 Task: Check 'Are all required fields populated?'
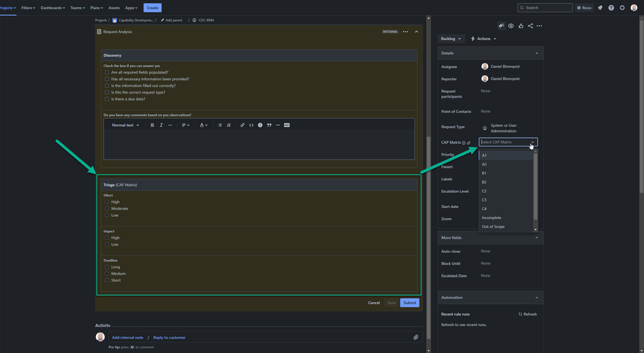click(107, 72)
